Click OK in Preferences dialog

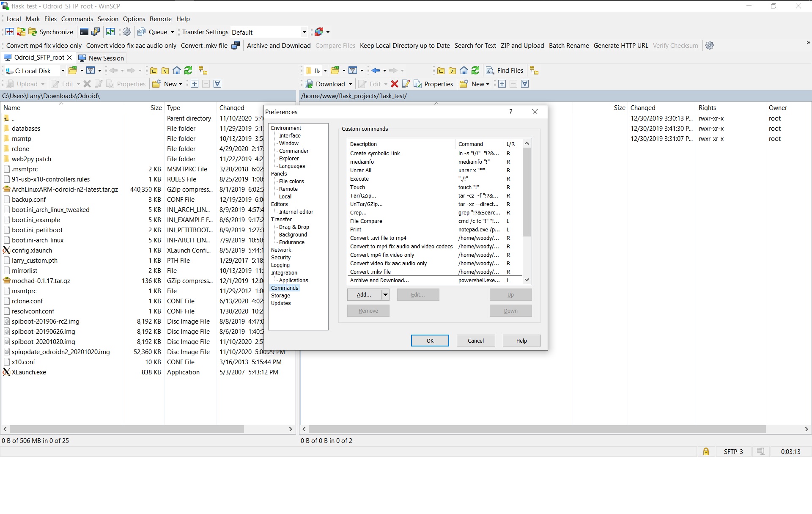click(430, 341)
